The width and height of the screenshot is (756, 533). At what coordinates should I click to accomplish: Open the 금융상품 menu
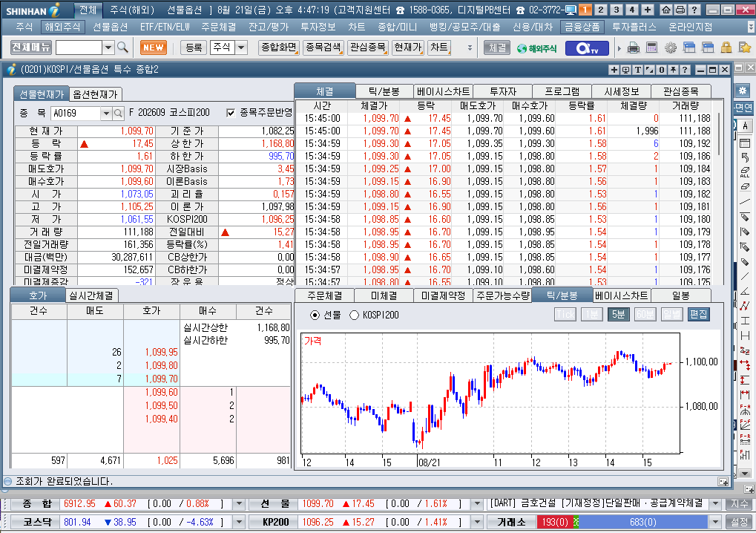coord(582,27)
